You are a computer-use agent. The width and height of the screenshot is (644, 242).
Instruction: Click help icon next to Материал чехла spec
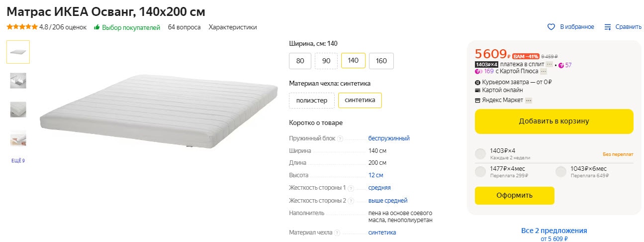click(337, 233)
